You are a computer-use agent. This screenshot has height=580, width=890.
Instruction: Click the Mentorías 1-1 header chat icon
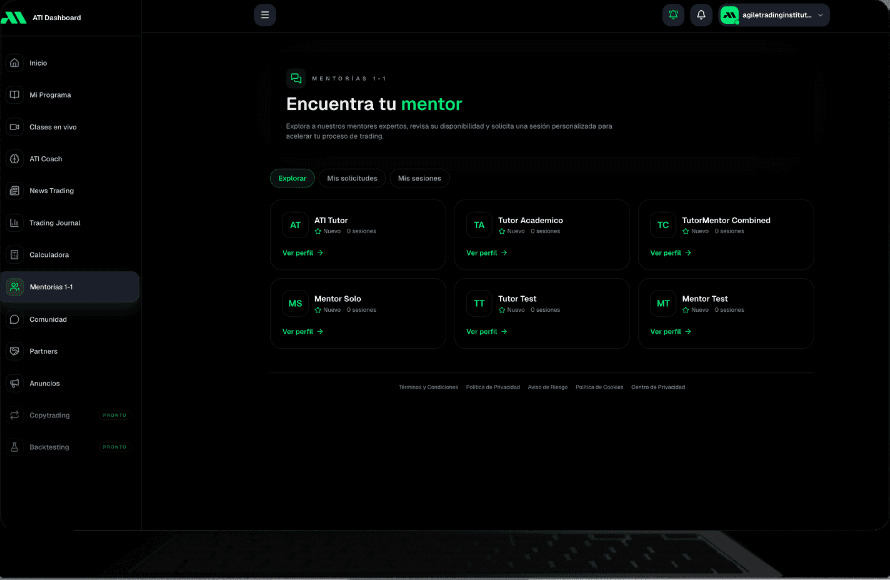pyautogui.click(x=296, y=78)
